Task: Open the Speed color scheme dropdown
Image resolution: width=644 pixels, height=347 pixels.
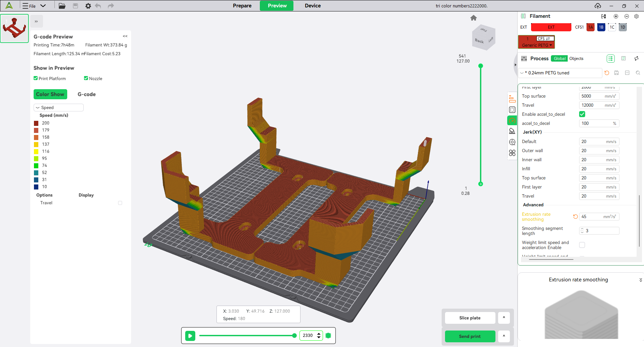Action: coord(58,108)
